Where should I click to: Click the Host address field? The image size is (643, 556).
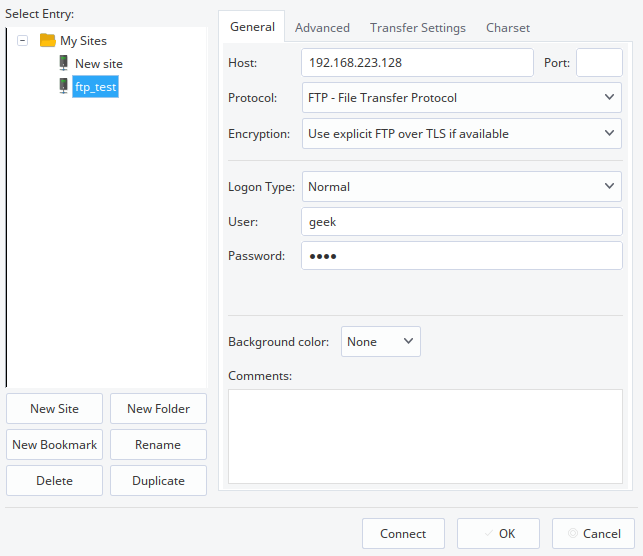click(417, 63)
